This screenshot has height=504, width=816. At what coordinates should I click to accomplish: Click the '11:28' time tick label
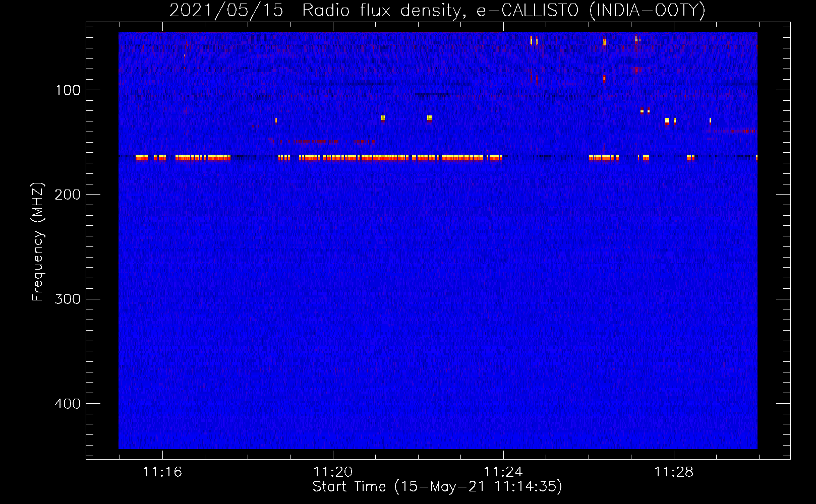674,472
